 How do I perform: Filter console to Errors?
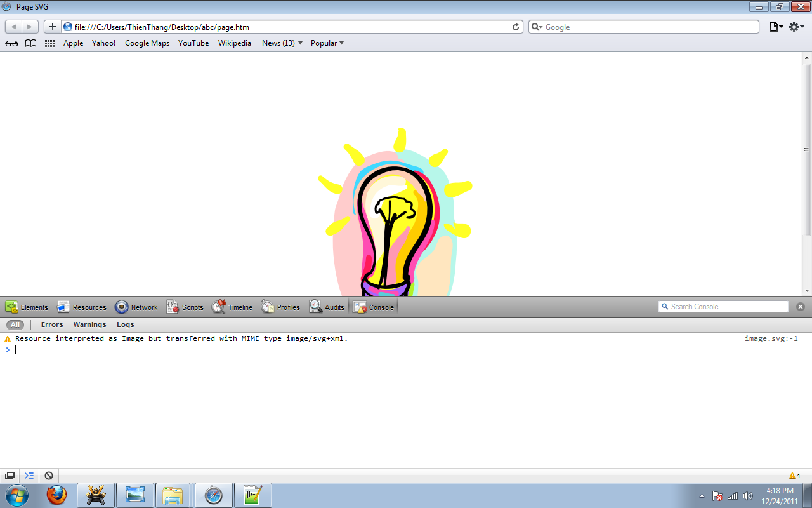tap(52, 324)
